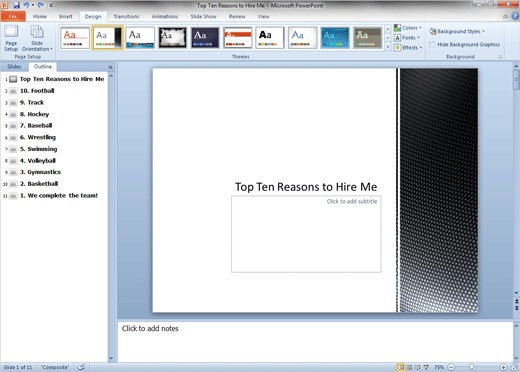Minimize the ribbon with the caret icon
Screen dimensions: 520x372
(506, 16)
